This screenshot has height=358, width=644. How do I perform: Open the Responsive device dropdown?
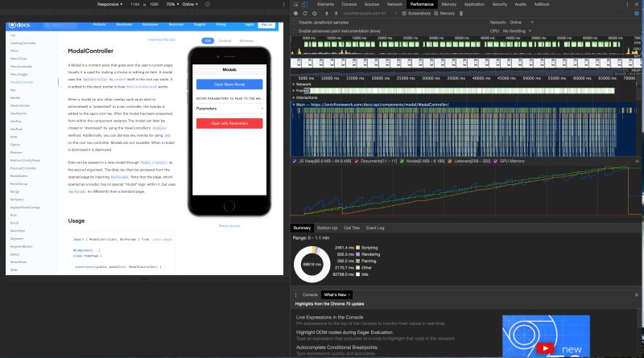(x=109, y=4)
